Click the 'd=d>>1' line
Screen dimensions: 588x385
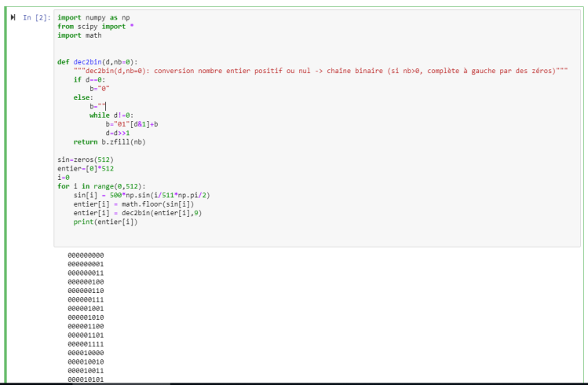[118, 134]
